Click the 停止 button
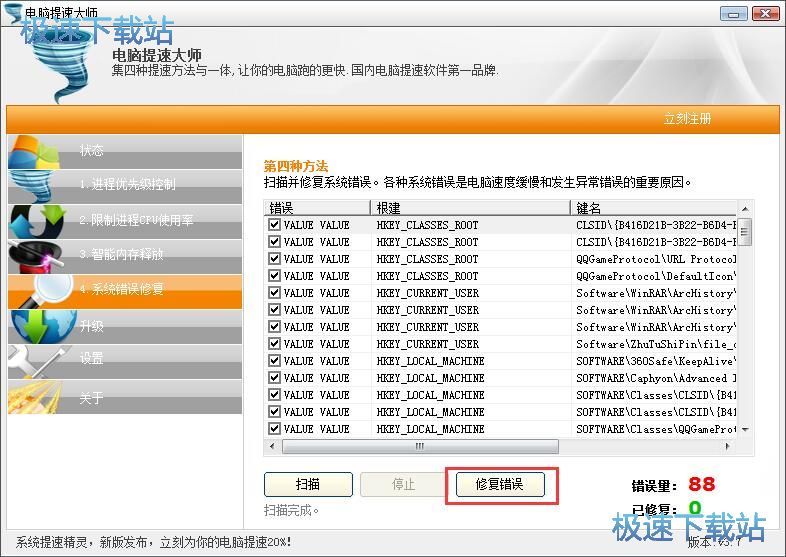Viewport: 786px width, 557px height. click(403, 484)
